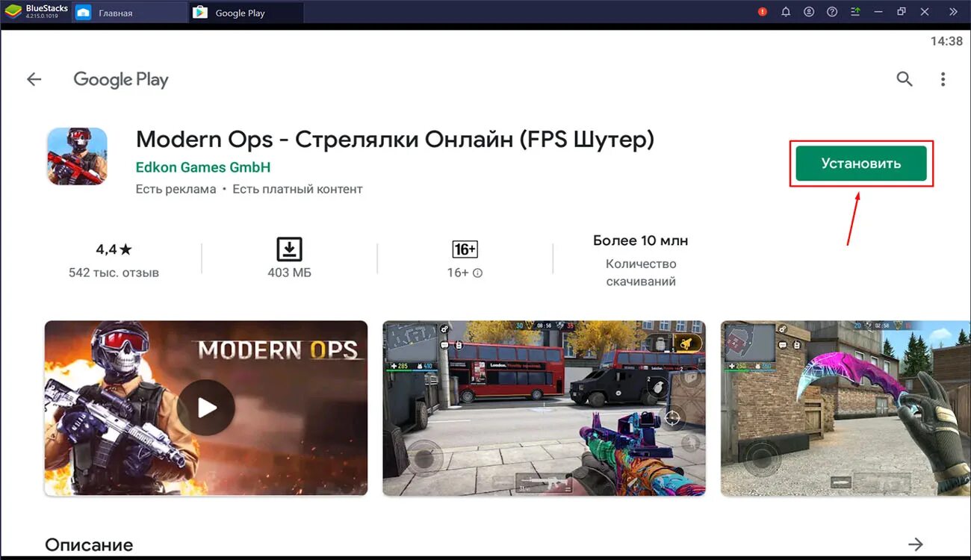Click the Modern Ops app icon
This screenshot has width=971, height=560.
click(77, 156)
